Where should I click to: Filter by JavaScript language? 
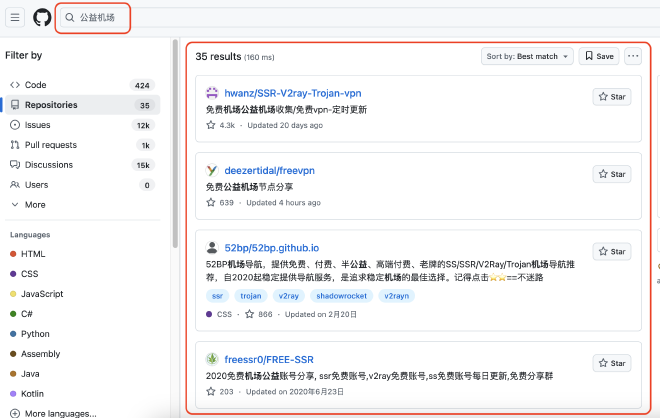[x=37, y=294]
